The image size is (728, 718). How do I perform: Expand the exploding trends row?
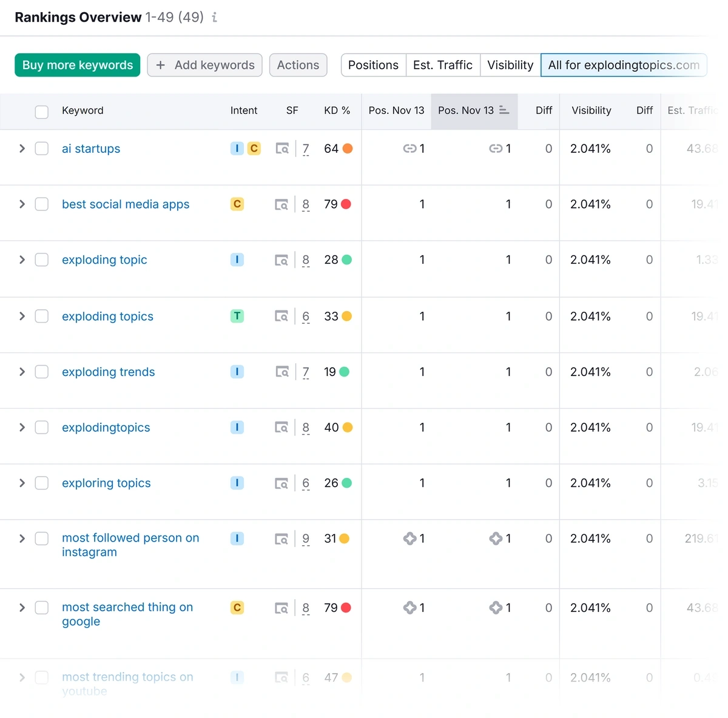click(x=22, y=372)
